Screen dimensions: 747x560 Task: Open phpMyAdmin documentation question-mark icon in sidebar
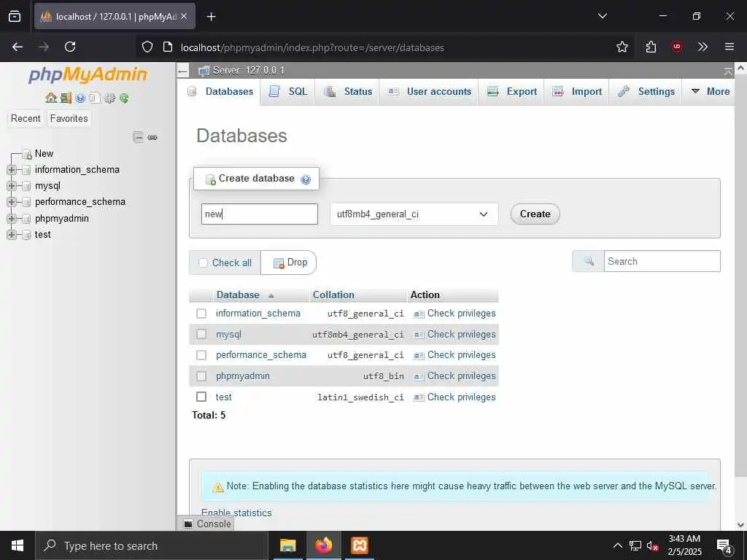pos(80,98)
